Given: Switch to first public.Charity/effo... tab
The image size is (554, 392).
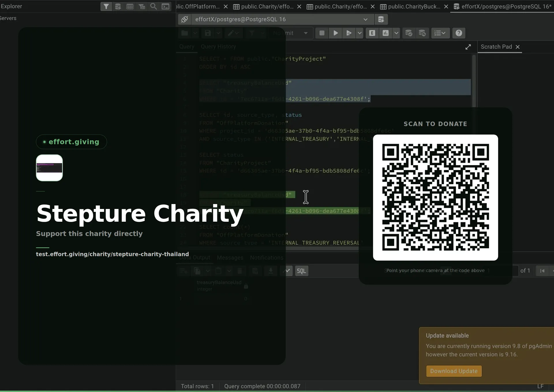Looking at the screenshot, I should click(x=263, y=6).
